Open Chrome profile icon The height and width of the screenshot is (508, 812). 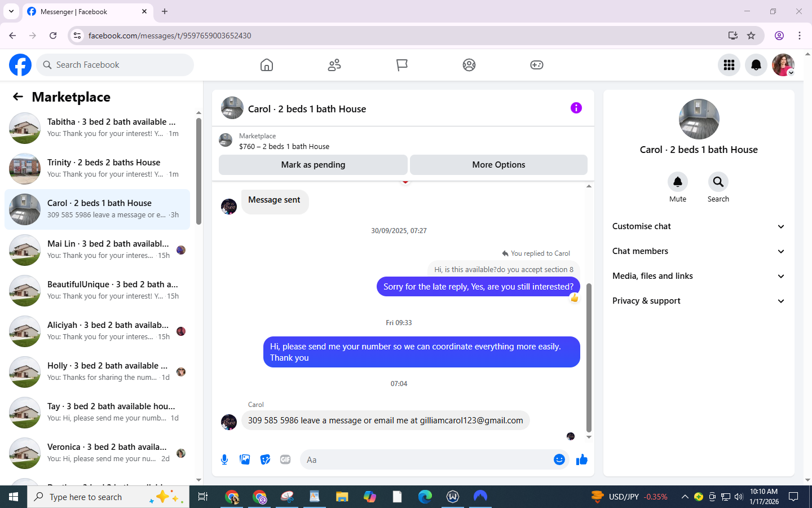pos(779,36)
